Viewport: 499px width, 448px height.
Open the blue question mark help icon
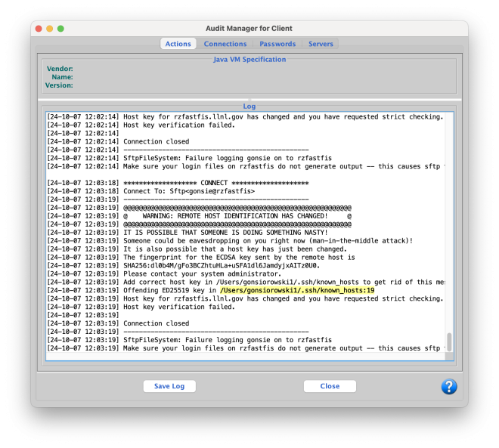(x=449, y=386)
